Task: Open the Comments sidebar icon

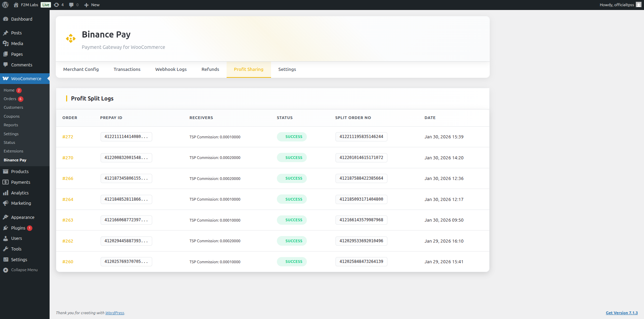Action: pos(6,65)
